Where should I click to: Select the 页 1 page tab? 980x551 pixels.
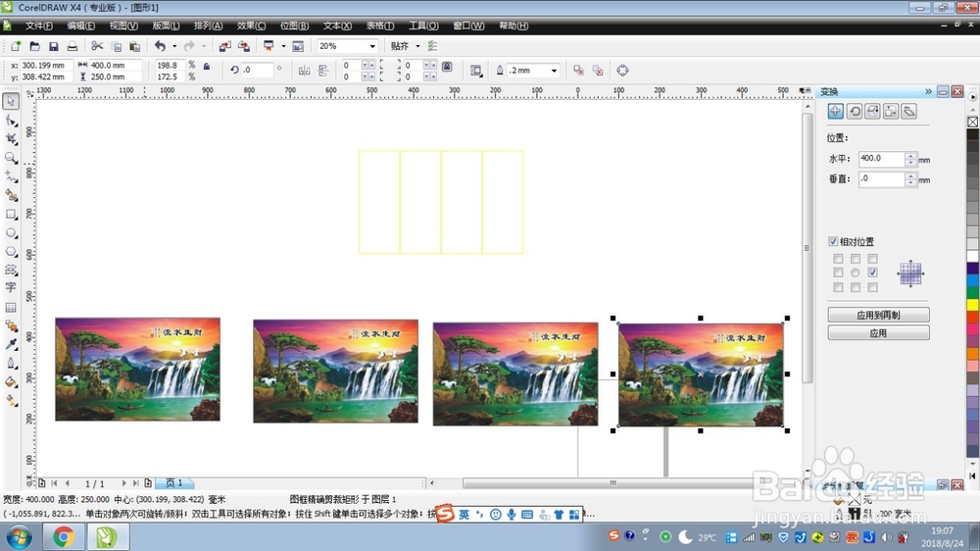[x=174, y=482]
